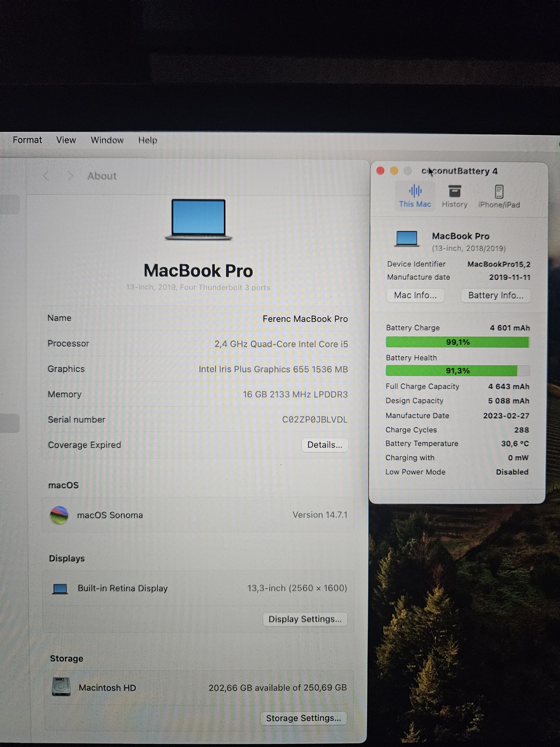The image size is (560, 747).
Task: Switch to History tab in coconutBattery
Action: click(455, 196)
